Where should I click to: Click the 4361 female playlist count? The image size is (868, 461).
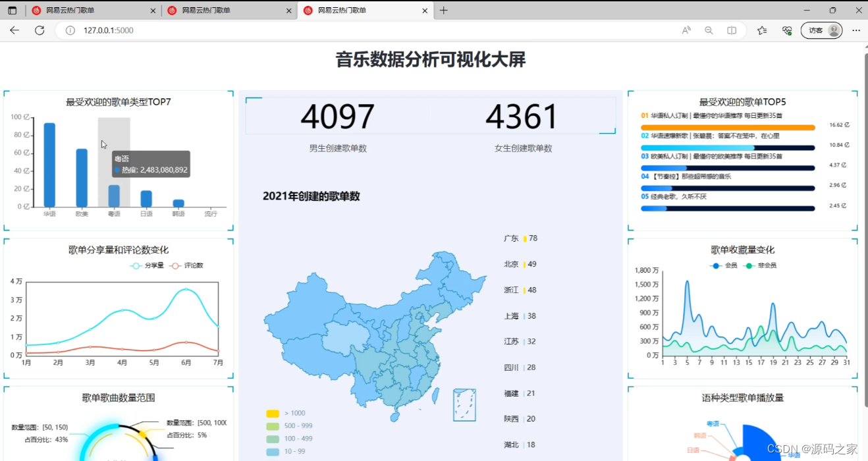point(522,117)
